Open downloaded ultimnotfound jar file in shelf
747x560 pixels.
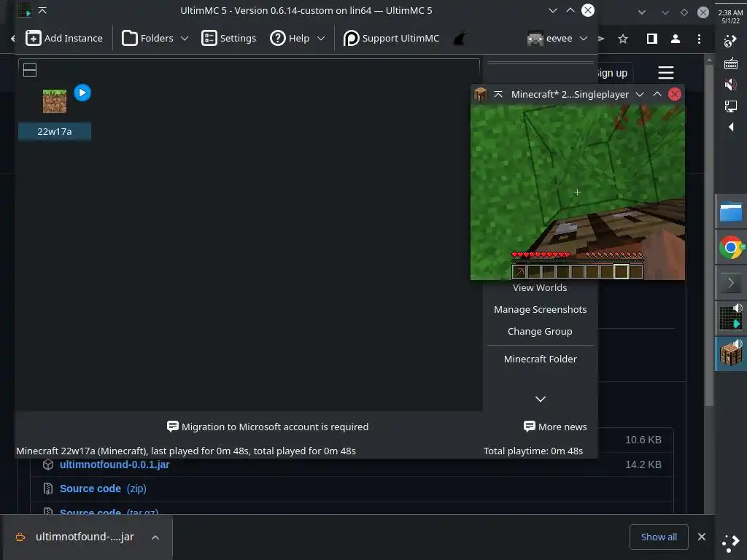pos(85,537)
